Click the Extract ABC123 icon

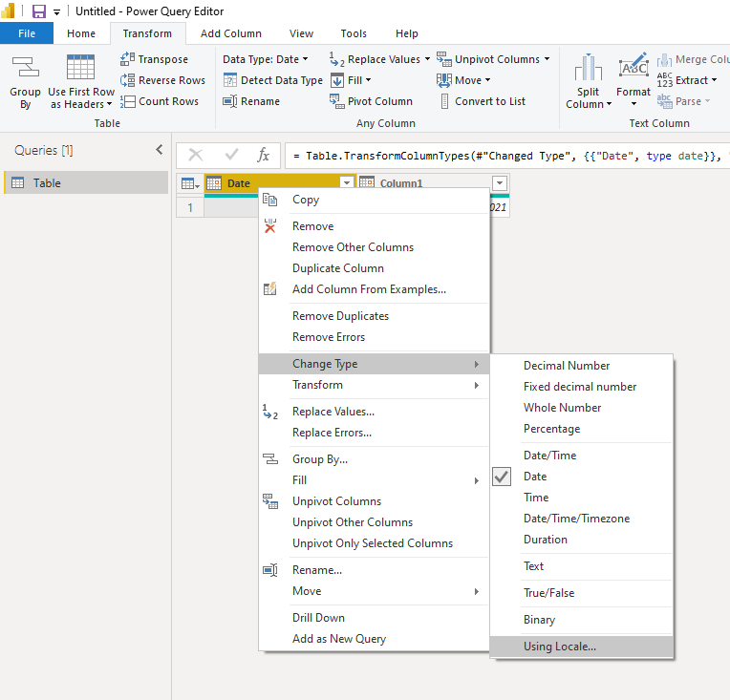(x=665, y=80)
